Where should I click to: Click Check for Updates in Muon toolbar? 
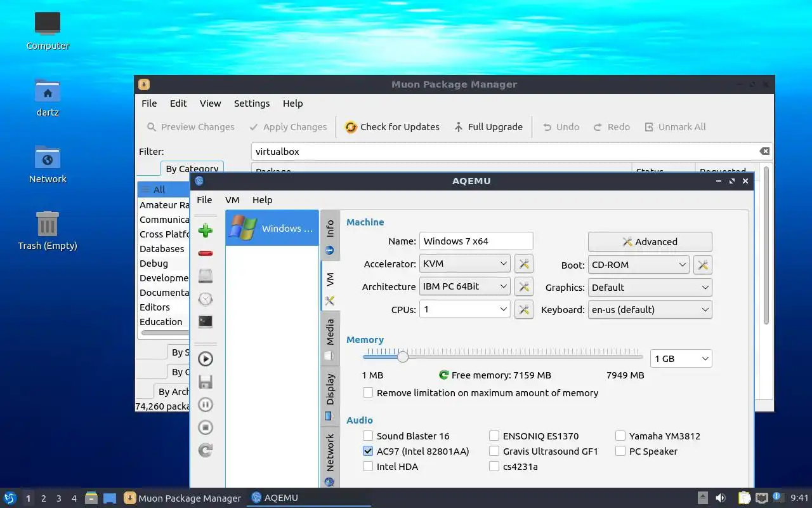[x=392, y=127]
